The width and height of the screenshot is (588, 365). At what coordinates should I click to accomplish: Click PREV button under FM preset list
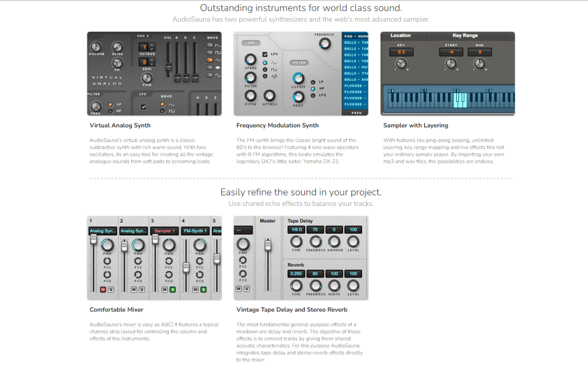[x=356, y=113]
